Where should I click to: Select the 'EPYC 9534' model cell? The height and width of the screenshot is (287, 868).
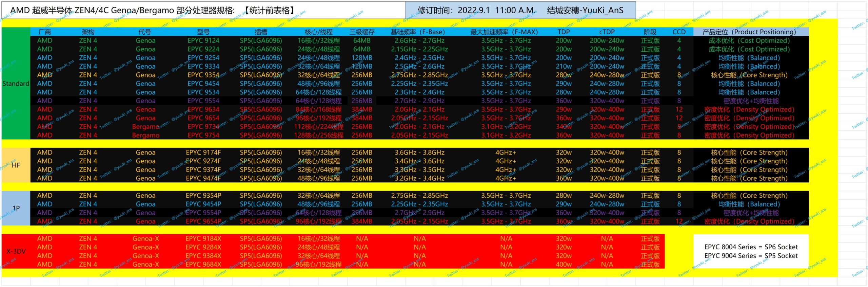[x=203, y=92]
